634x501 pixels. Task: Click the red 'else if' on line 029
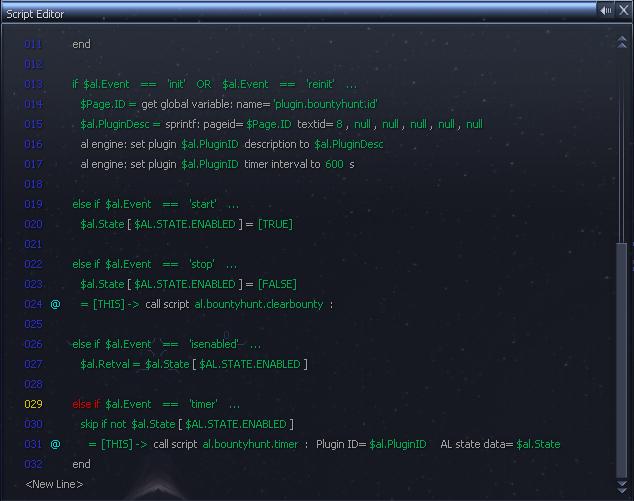point(86,404)
